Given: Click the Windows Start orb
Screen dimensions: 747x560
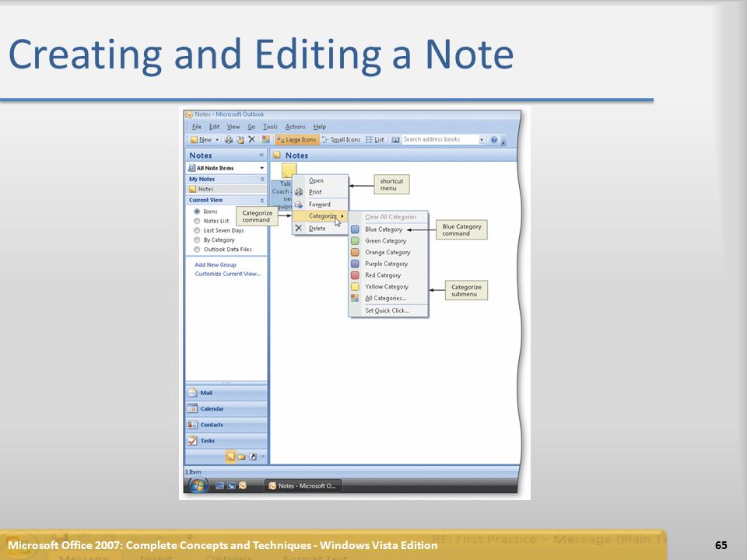Looking at the screenshot, I should pos(198,485).
